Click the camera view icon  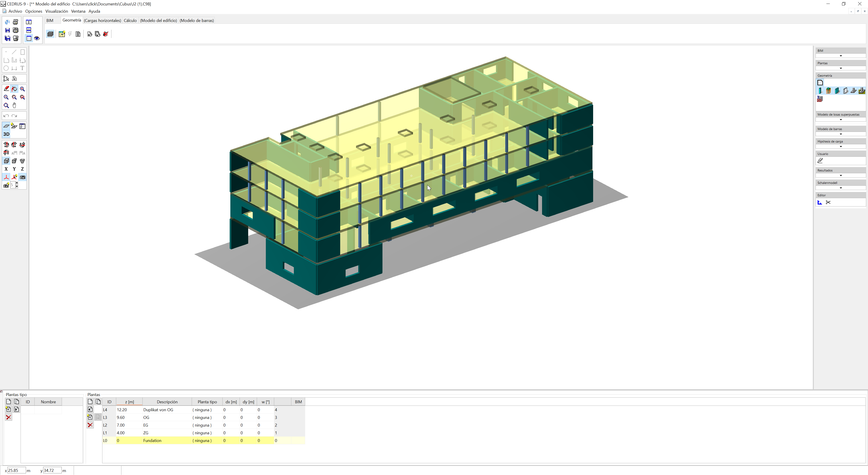[23, 177]
